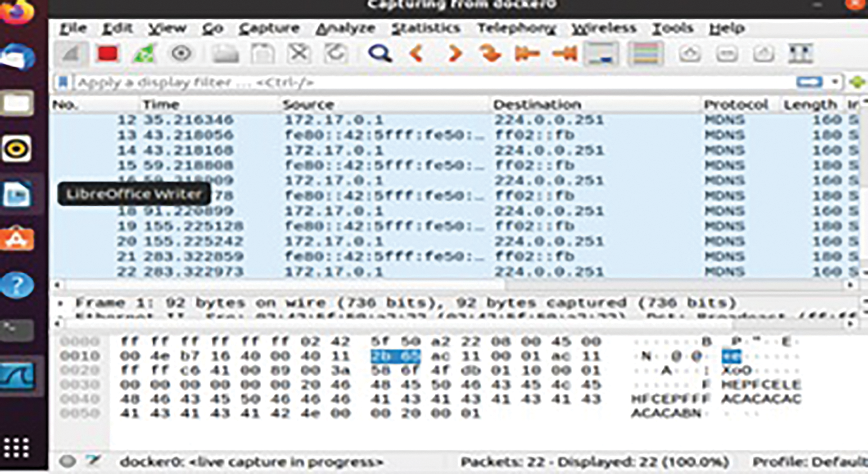Click the Find packet magnifier icon
868x474 pixels.
coord(380,54)
